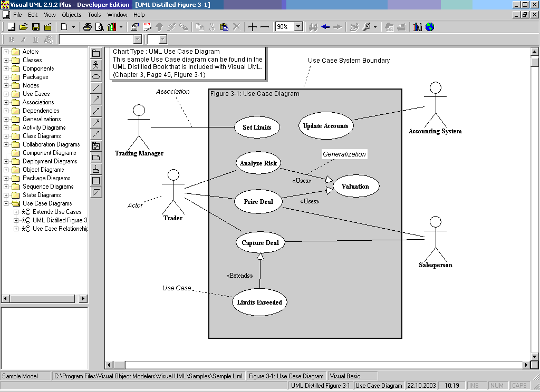Select the dashed arrow Dependency tool

96,134
